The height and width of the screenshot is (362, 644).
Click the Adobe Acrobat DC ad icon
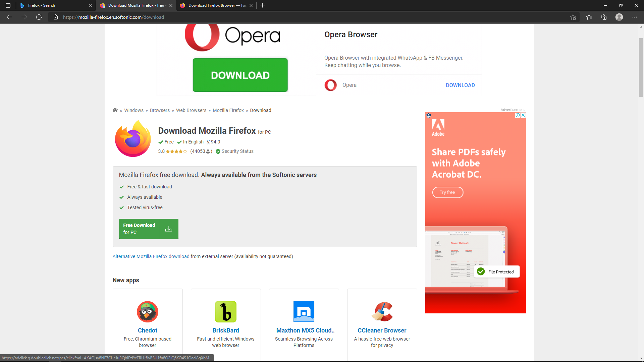coord(437,129)
